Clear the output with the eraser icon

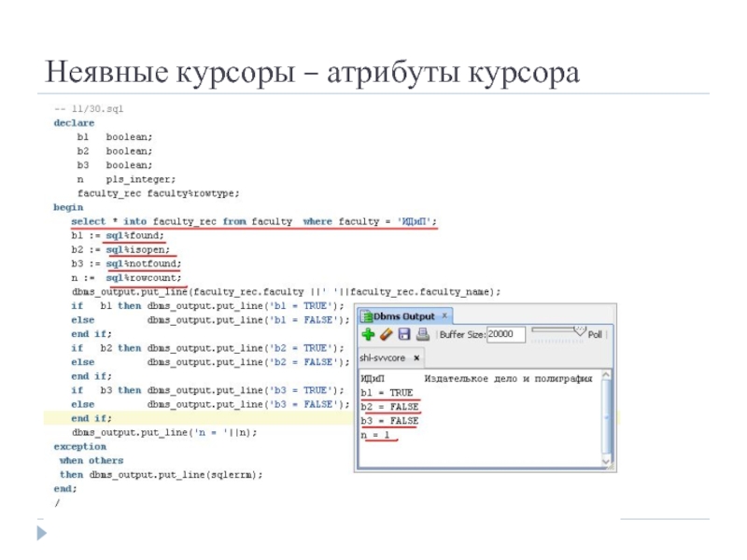click(386, 334)
